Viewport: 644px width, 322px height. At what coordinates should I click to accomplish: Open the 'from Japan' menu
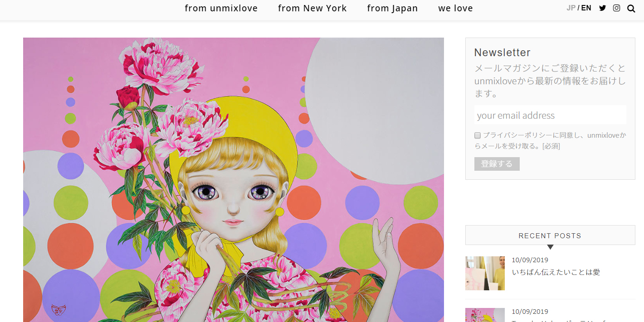click(x=393, y=8)
